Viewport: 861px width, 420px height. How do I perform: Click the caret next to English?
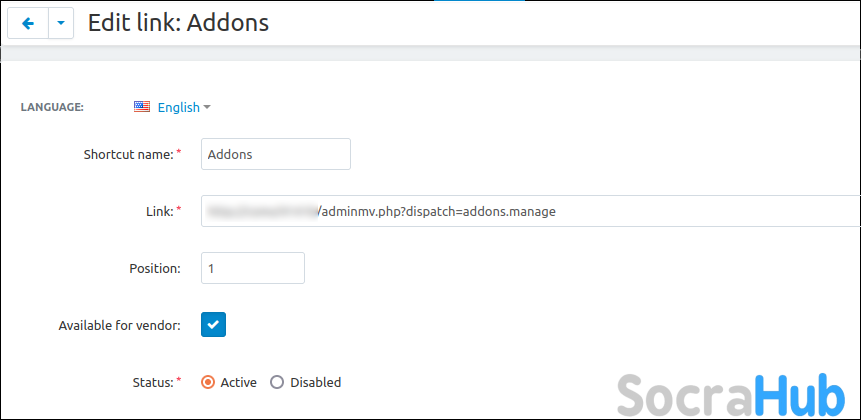point(207,107)
